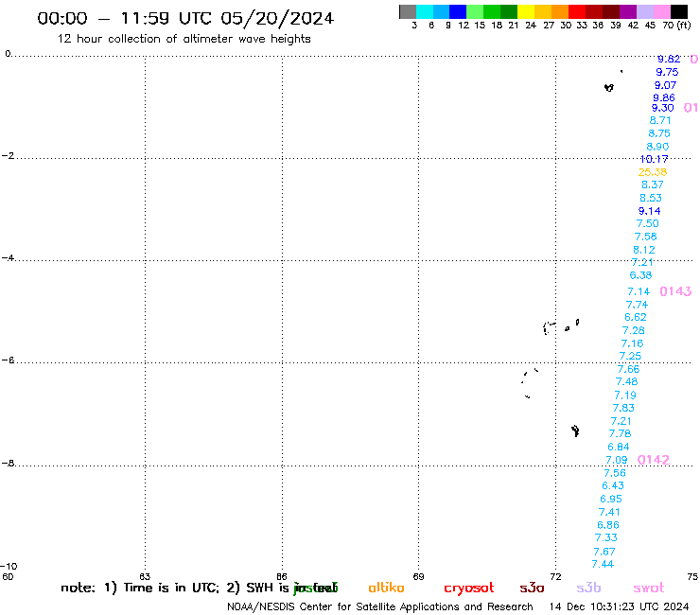The height and width of the screenshot is (615, 700).
Task: Click the NOAA/NESDIS Center footer credit
Action: [x=380, y=607]
